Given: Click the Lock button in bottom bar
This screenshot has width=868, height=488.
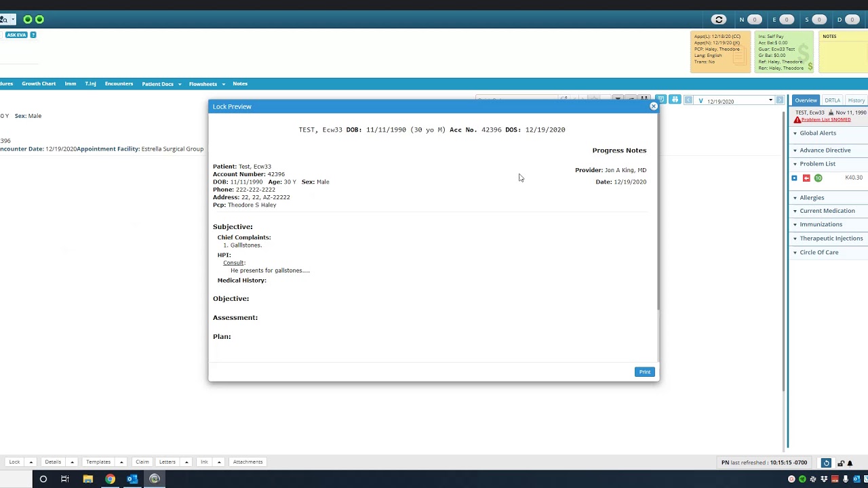Looking at the screenshot, I should point(14,462).
